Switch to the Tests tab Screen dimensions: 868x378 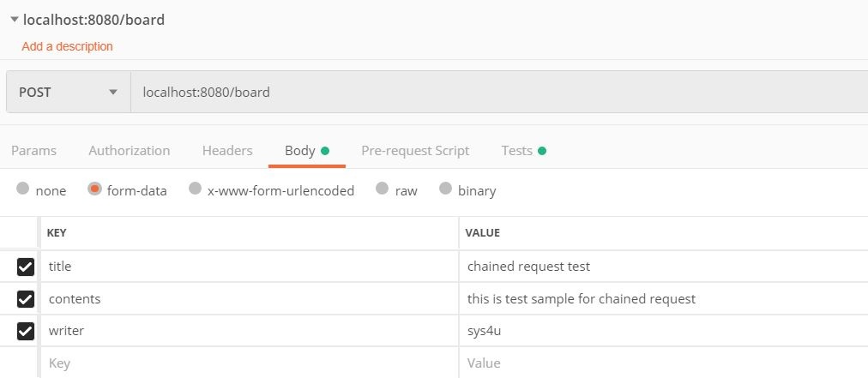pos(517,151)
